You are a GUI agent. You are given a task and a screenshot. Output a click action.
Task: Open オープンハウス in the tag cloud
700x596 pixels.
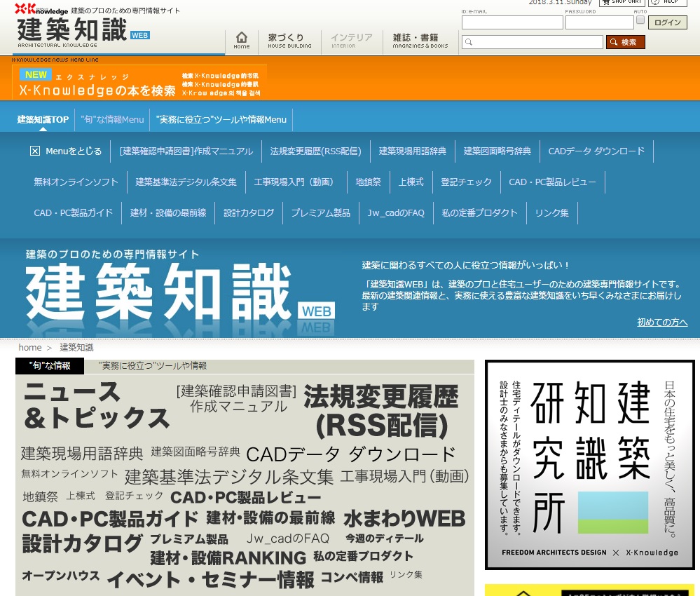(61, 576)
